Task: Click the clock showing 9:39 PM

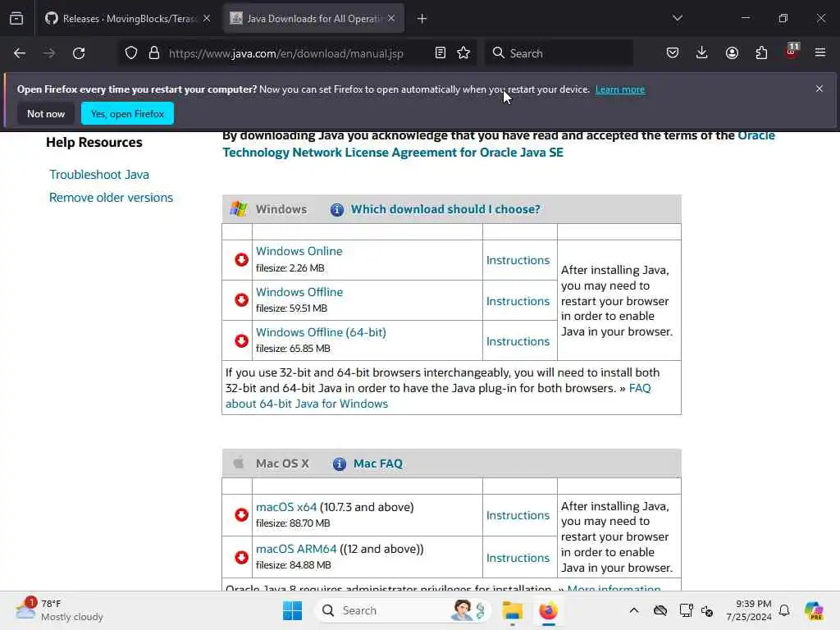Action: pyautogui.click(x=748, y=610)
